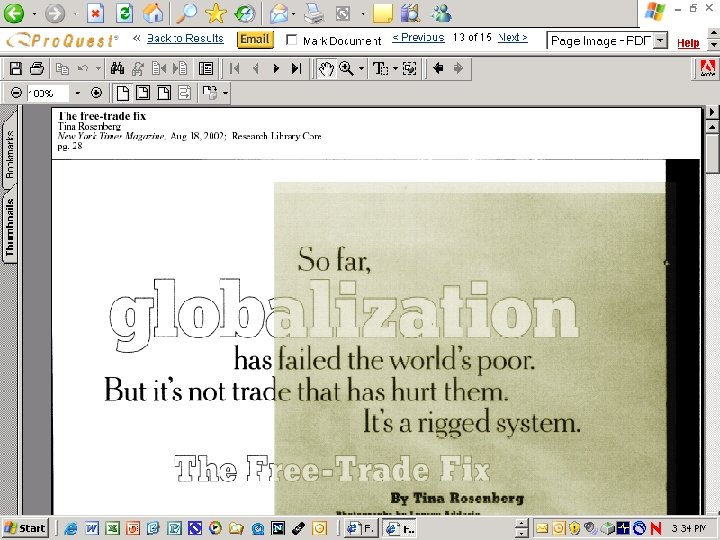The width and height of the screenshot is (720, 540).
Task: Open the Thumbnails side tab
Action: pos(9,227)
